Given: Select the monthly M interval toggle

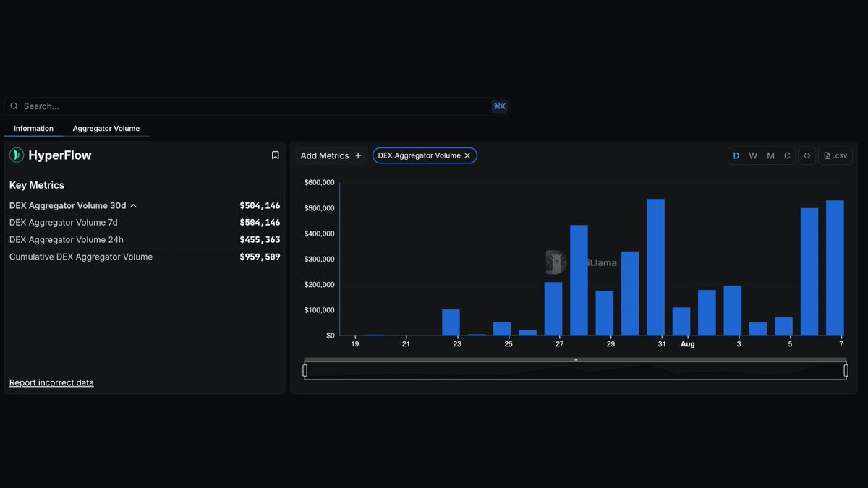Looking at the screenshot, I should [x=770, y=155].
